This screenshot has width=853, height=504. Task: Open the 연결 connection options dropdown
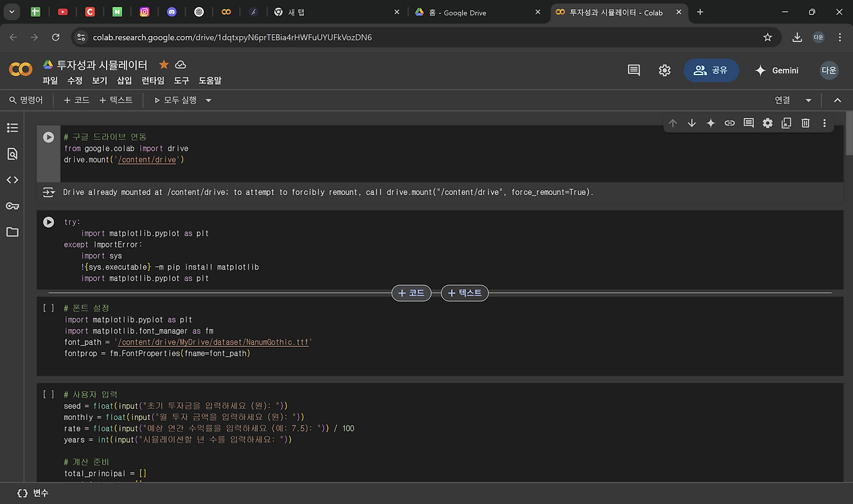[x=808, y=101]
